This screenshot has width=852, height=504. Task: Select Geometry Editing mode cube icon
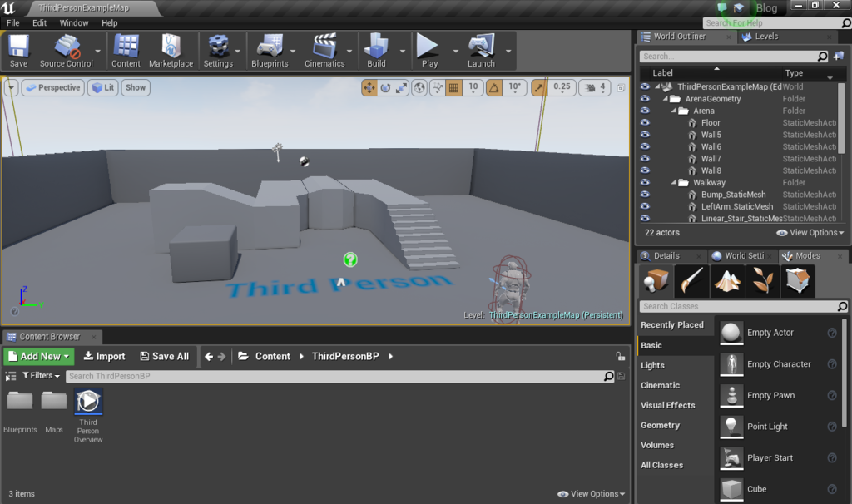[x=798, y=281]
